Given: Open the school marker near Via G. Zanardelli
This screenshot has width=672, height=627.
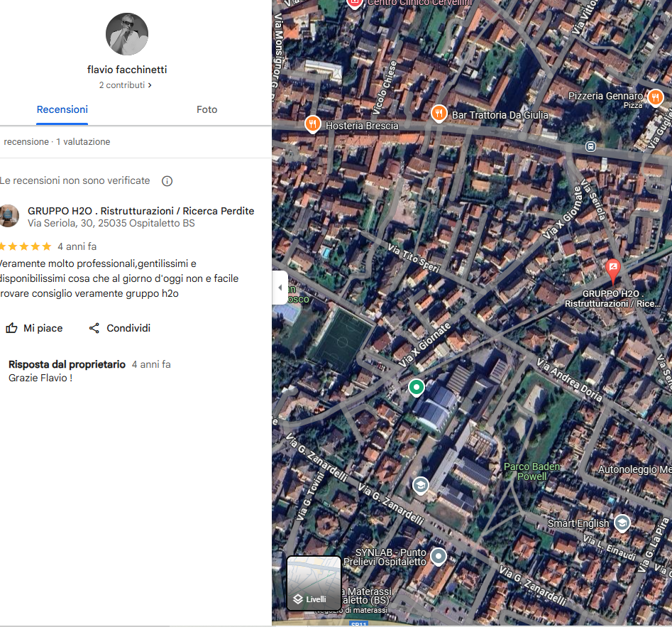Looking at the screenshot, I should [420, 486].
